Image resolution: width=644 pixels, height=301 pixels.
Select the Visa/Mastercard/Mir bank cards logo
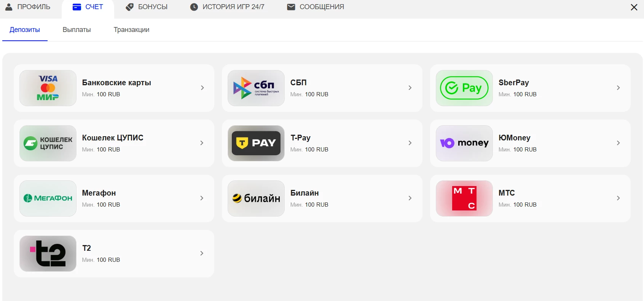click(x=48, y=88)
